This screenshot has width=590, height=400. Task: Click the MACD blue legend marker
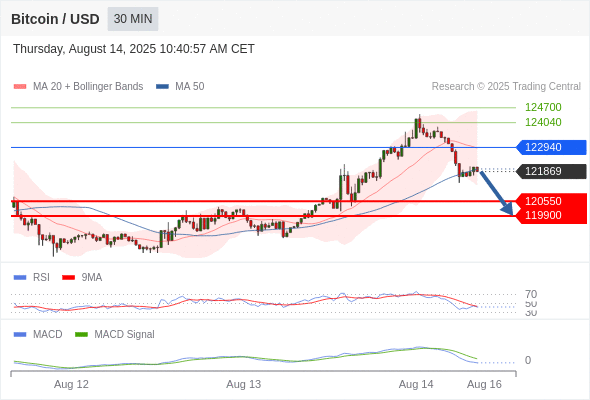click(20, 334)
